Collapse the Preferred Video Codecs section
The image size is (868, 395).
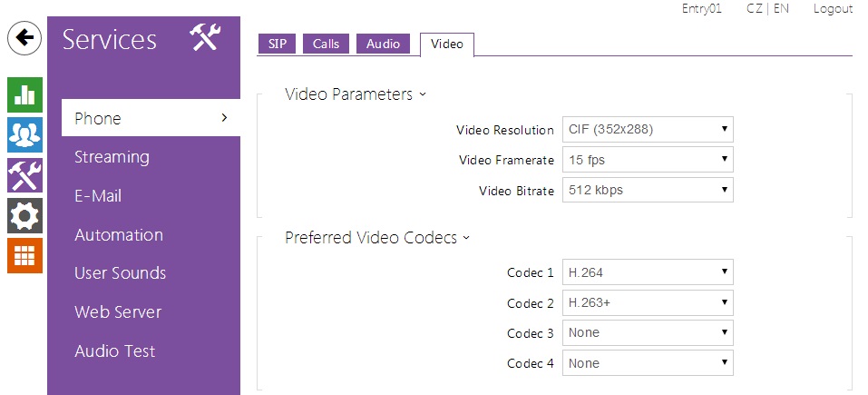click(377, 238)
